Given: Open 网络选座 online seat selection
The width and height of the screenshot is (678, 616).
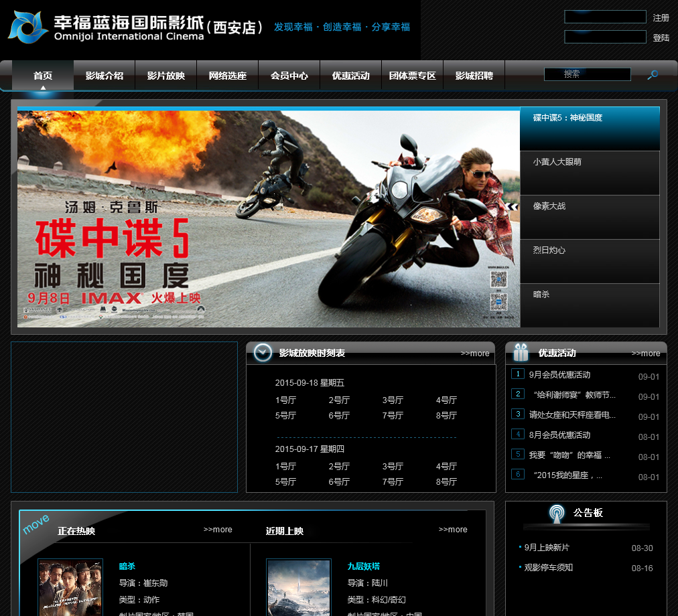Looking at the screenshot, I should pos(227,75).
